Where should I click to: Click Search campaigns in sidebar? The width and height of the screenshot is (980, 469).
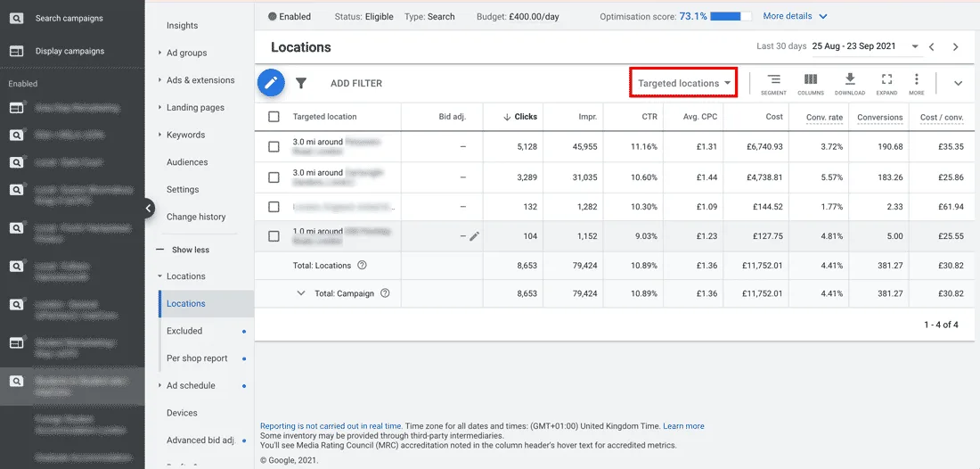69,18
